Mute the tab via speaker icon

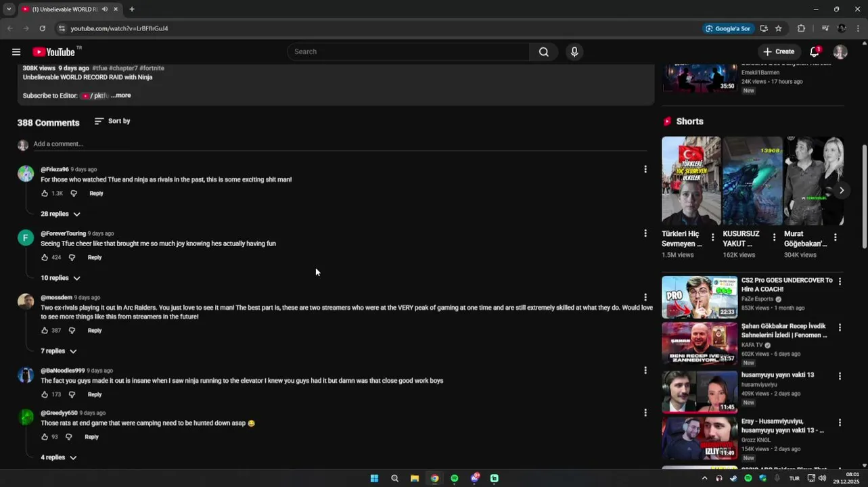105,9
